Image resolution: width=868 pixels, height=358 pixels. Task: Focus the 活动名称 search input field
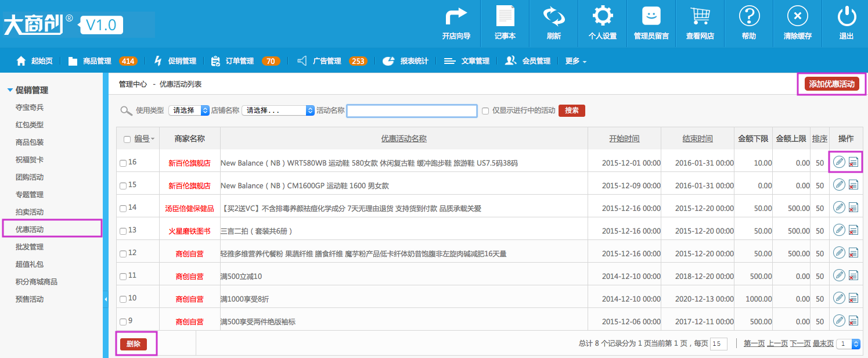click(412, 110)
